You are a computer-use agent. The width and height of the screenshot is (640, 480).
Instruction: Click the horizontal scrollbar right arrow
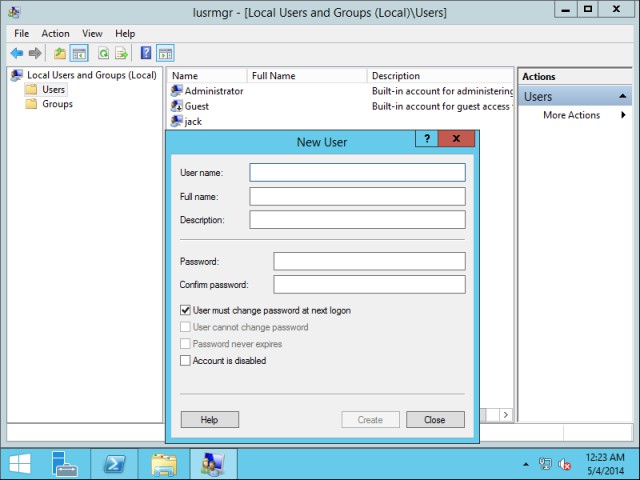pyautogui.click(x=506, y=415)
